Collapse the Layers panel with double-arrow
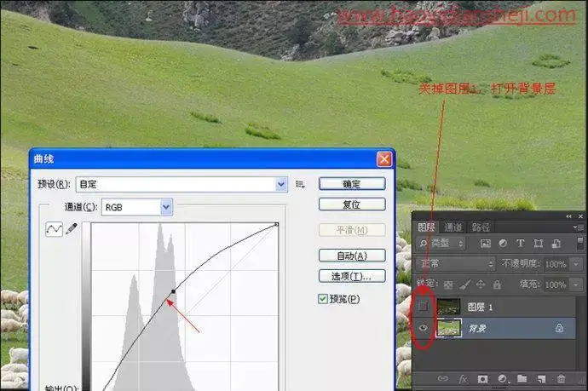 pos(569,216)
